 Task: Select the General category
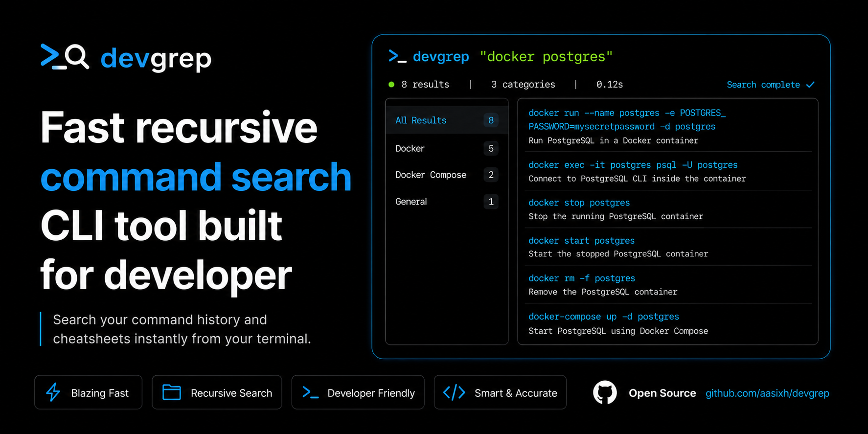[447, 202]
